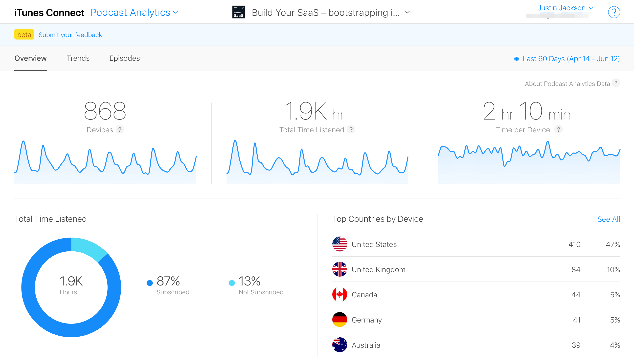Open the Podcast Analytics dropdown menu

[134, 13]
